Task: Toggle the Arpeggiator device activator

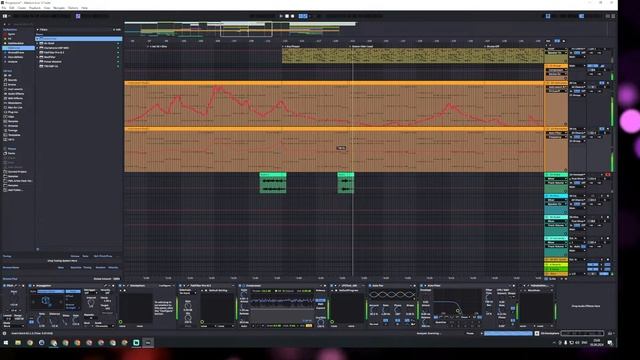Action: [31, 286]
